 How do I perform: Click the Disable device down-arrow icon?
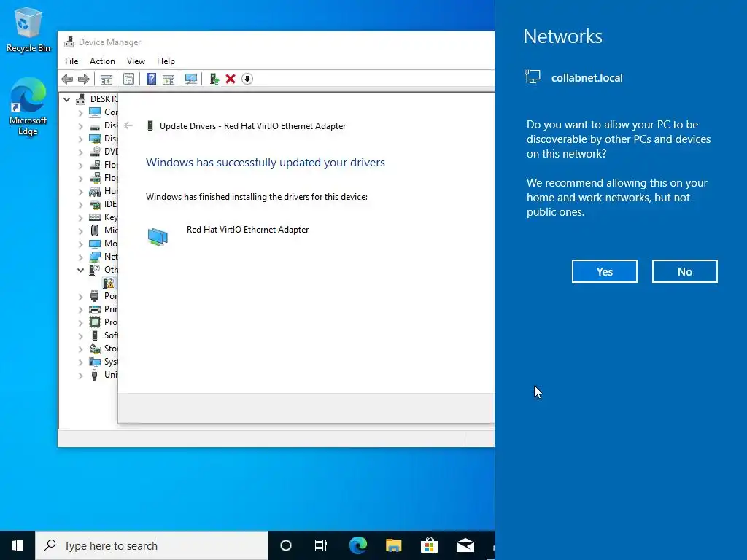[x=247, y=79]
